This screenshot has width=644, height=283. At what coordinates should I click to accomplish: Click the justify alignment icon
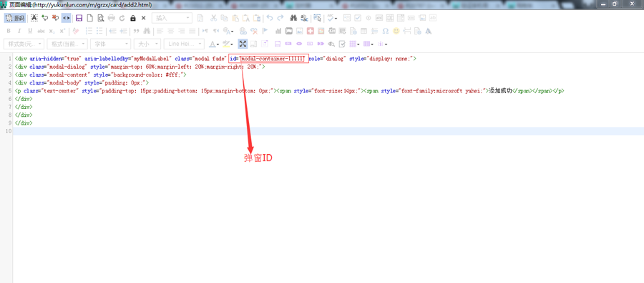pos(192,31)
